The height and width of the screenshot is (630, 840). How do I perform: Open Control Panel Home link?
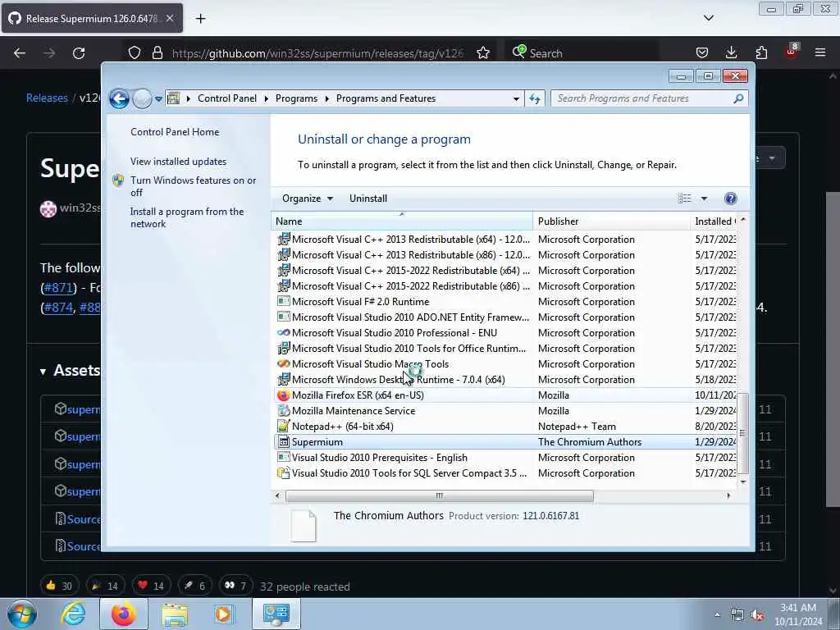pyautogui.click(x=175, y=132)
